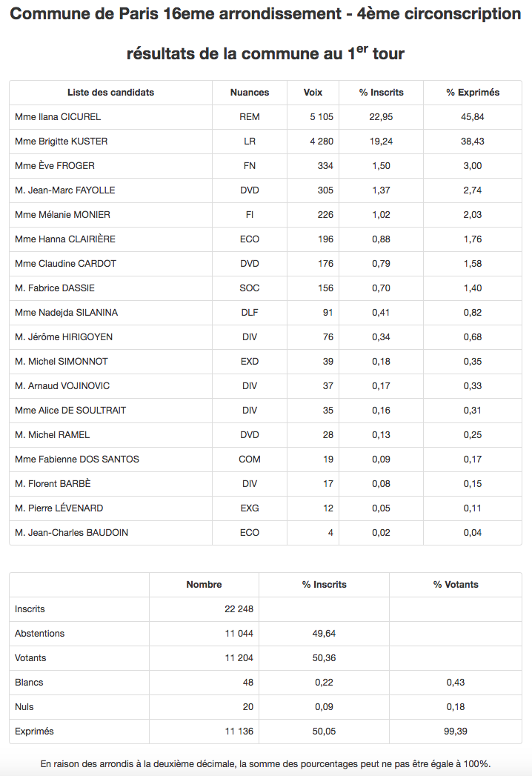532x776 pixels.
Task: Select candidate name Mme Ilana CICUREL
Action: click(58, 117)
